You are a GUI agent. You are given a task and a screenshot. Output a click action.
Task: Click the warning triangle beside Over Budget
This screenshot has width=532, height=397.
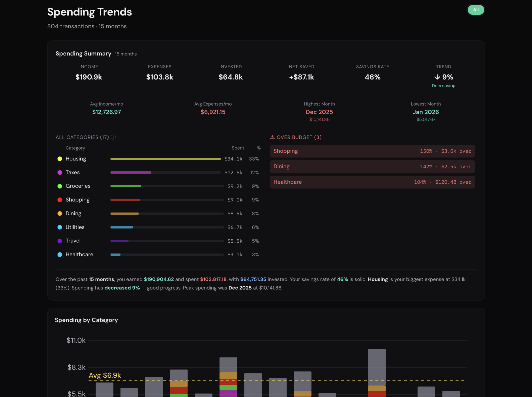coord(272,137)
